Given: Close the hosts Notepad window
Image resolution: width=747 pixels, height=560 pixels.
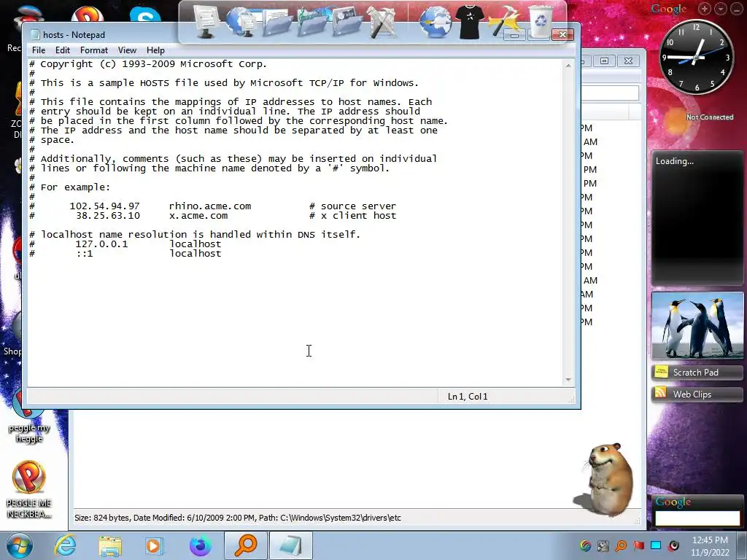Looking at the screenshot, I should pos(562,34).
